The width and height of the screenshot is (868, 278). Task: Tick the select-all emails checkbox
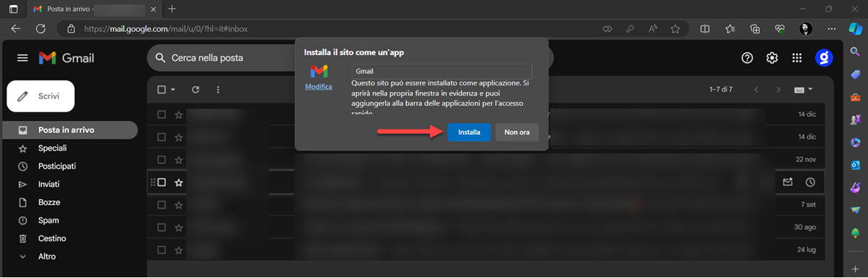162,90
